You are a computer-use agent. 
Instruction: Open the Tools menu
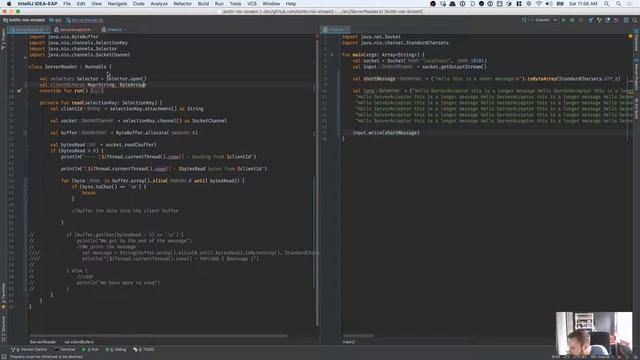point(235,4)
